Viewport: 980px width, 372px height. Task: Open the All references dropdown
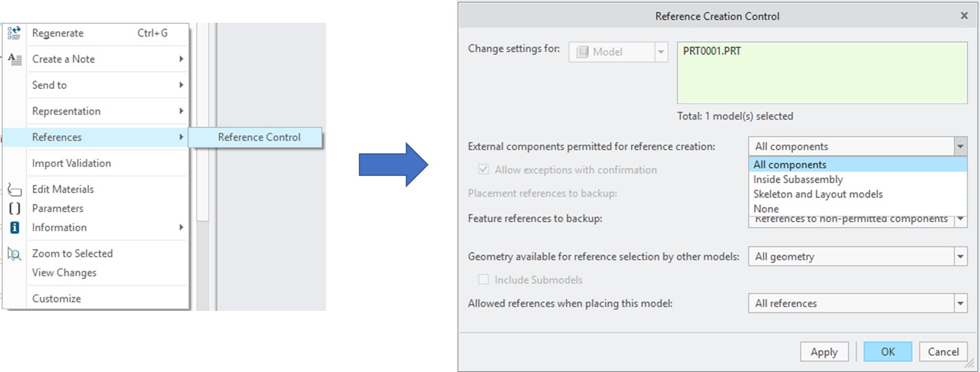tap(960, 304)
